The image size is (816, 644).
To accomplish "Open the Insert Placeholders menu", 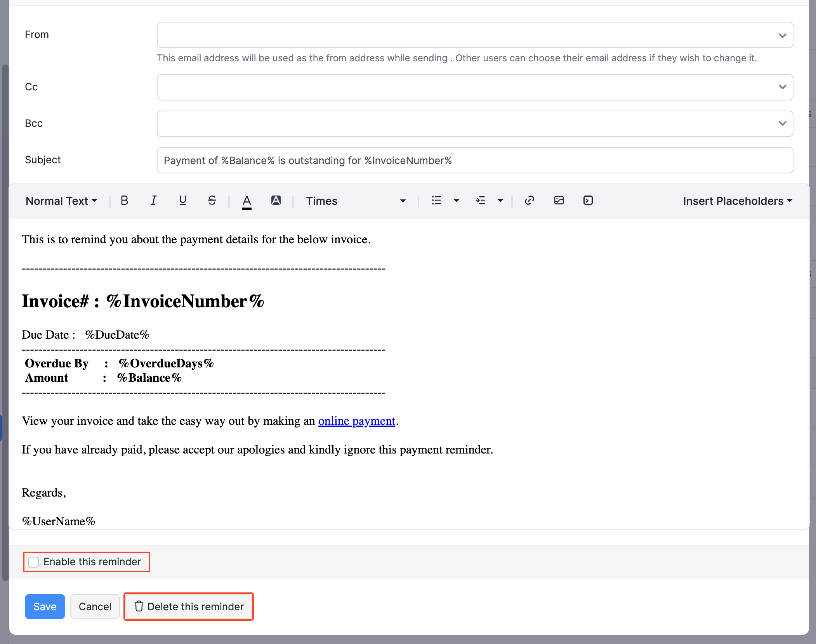I will tap(737, 201).
